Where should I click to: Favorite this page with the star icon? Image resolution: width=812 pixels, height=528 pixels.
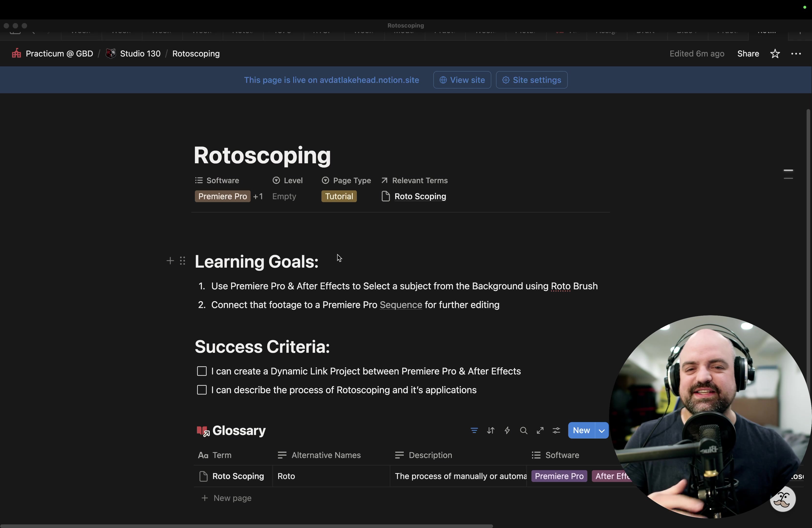pos(775,54)
